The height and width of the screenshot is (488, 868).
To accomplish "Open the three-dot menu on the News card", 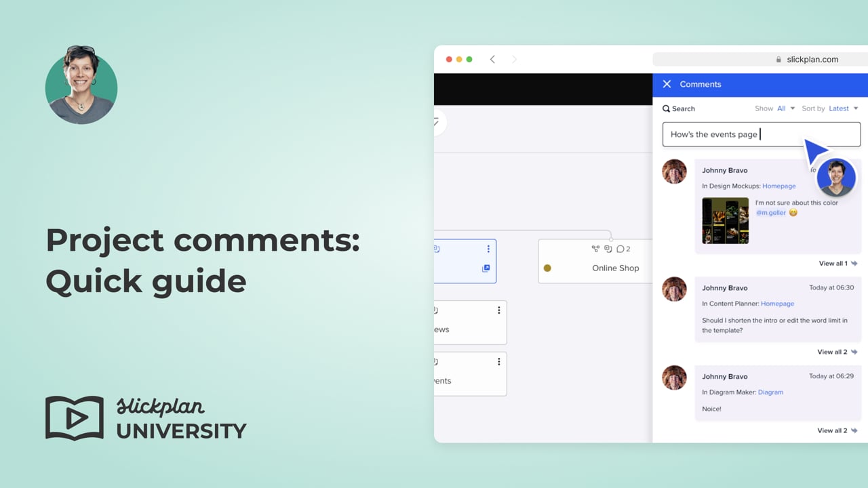I will coord(498,310).
